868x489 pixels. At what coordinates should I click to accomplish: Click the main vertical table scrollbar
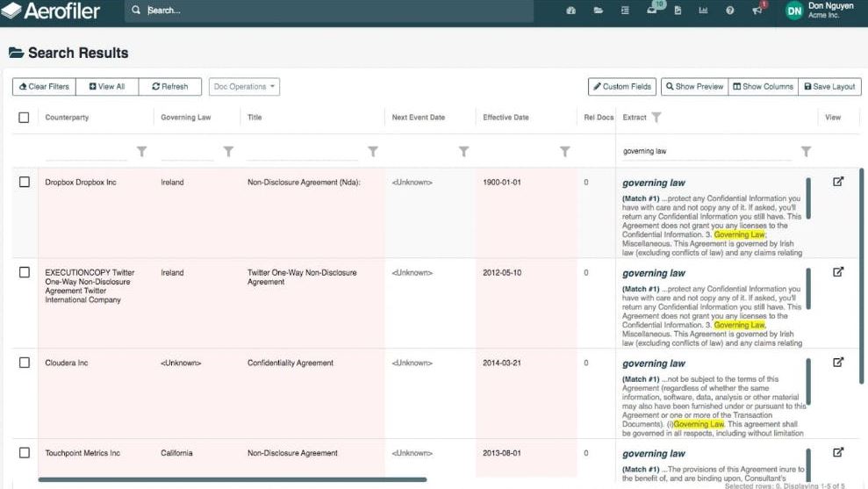point(861,276)
